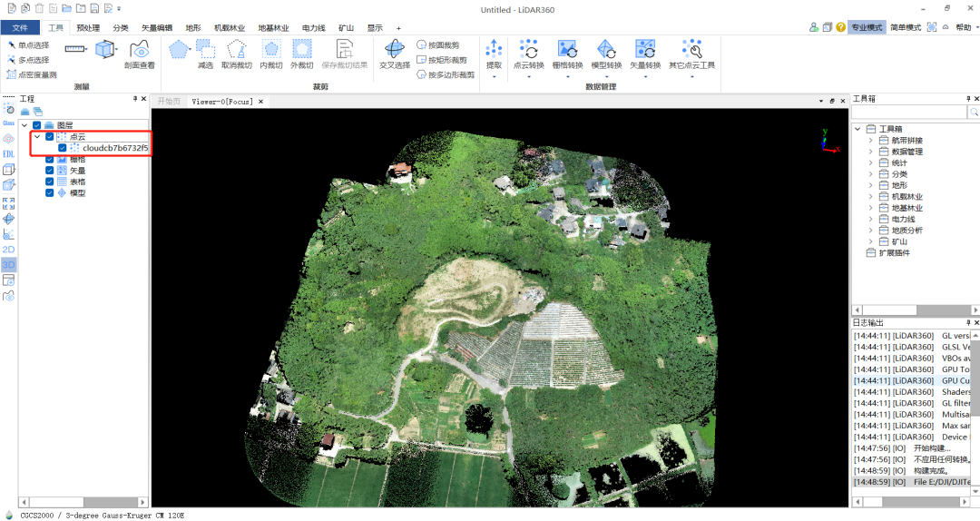Open the 文件 file menu
Screen dimensions: 980x521
(20, 27)
